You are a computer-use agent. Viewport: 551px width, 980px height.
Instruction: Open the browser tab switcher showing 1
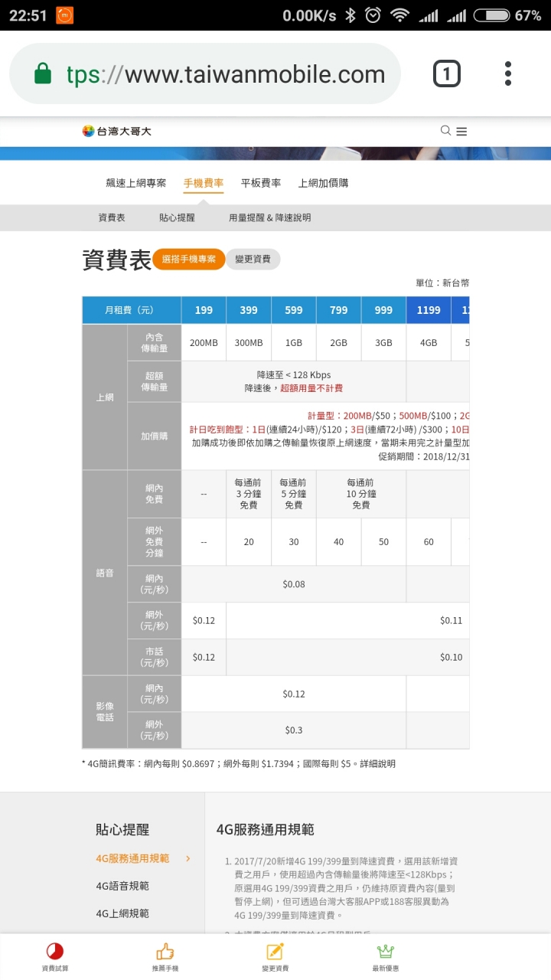447,73
